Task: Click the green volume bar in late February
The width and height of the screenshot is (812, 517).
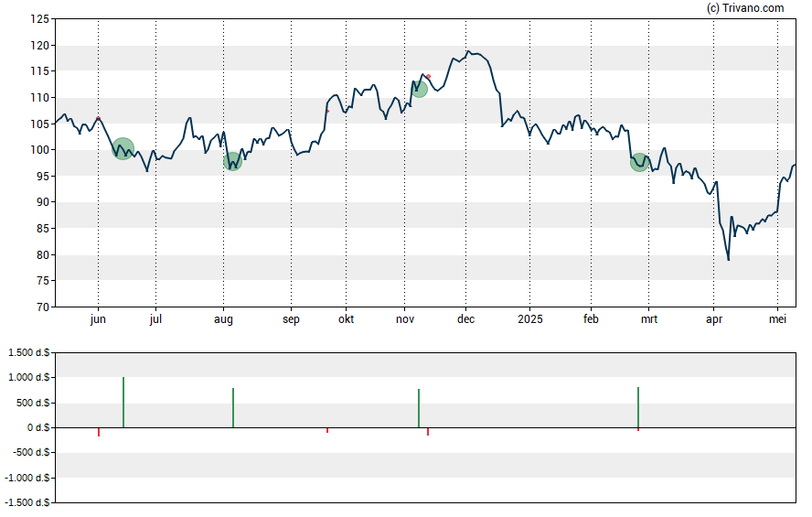Action: tap(638, 408)
